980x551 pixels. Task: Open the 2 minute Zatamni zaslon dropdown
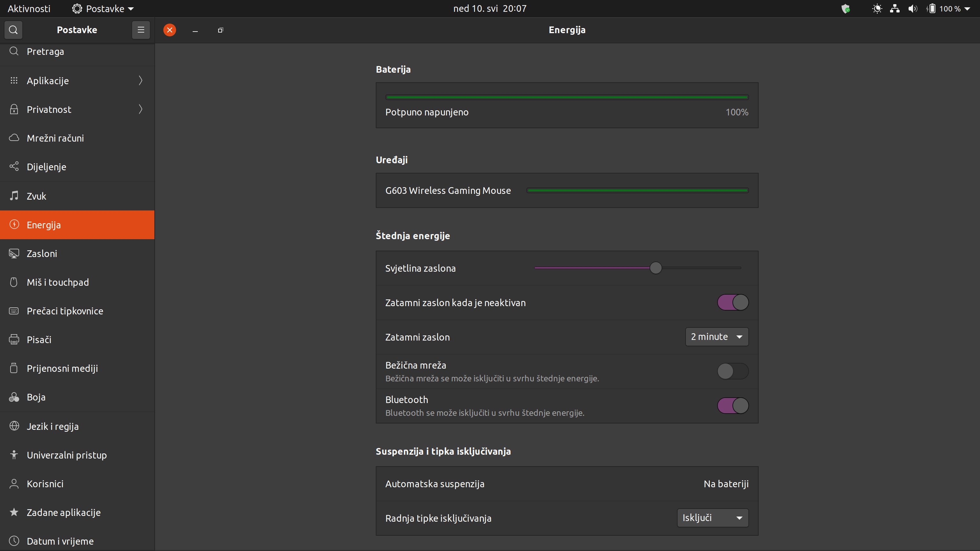(x=717, y=337)
